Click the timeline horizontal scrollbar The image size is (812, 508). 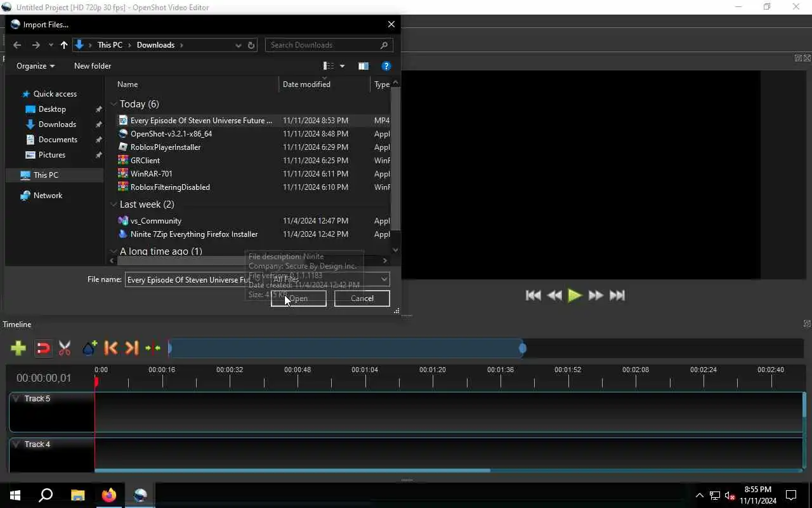click(x=292, y=471)
